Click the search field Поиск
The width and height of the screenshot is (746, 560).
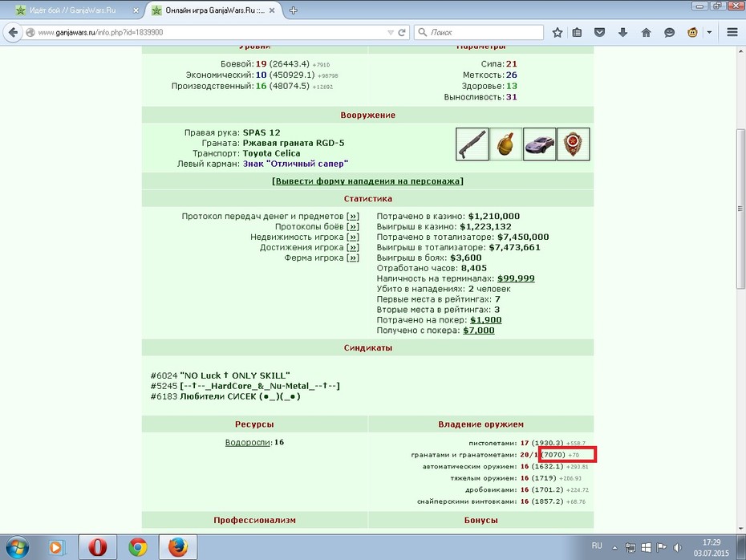[479, 32]
